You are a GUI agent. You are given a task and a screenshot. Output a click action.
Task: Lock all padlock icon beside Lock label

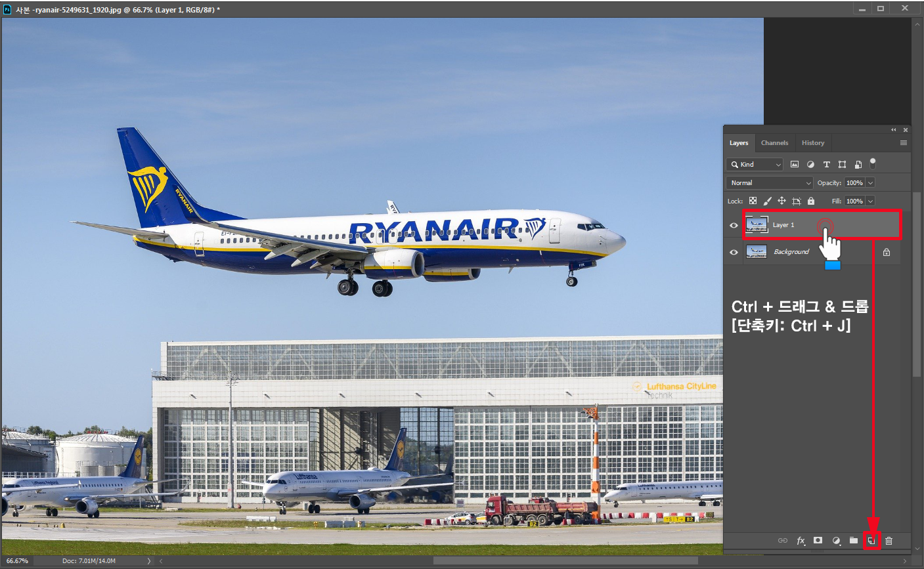tap(811, 201)
